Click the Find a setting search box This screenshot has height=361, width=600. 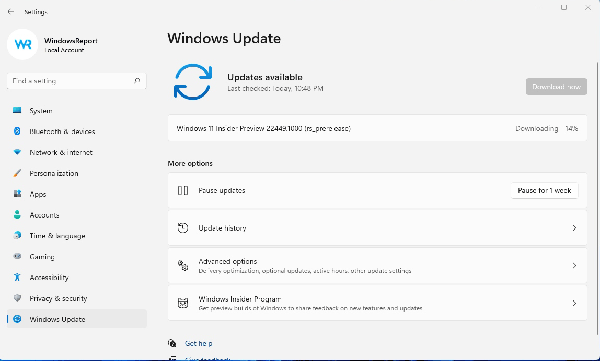(x=77, y=81)
